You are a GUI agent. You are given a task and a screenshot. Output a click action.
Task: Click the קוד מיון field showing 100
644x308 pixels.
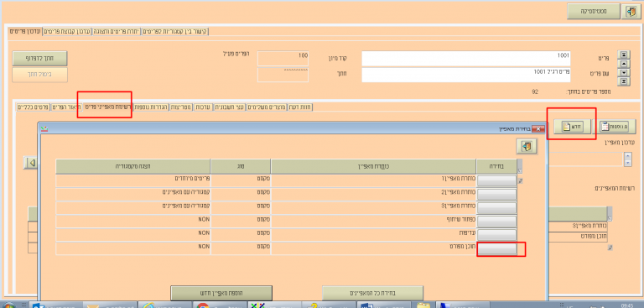pos(283,59)
